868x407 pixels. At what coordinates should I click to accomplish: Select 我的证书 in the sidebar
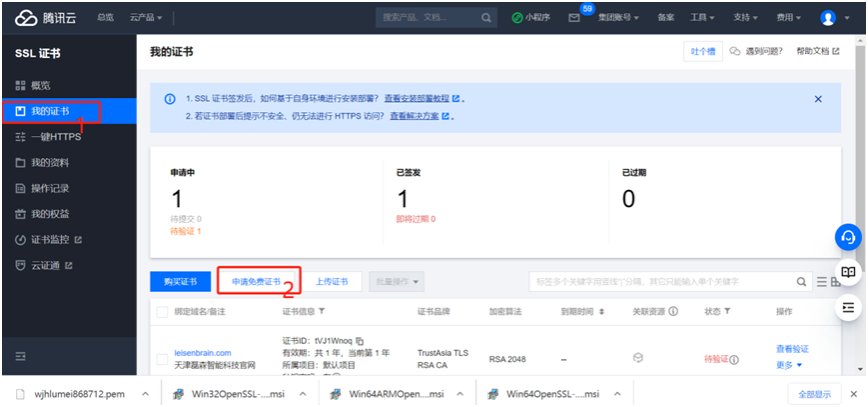click(69, 111)
